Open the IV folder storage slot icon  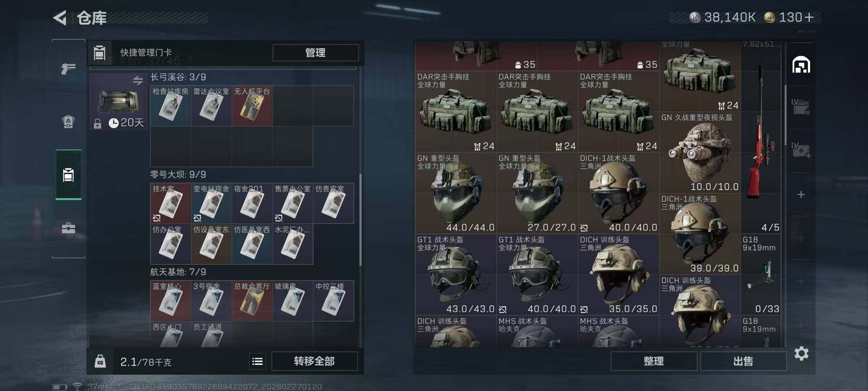(801, 107)
